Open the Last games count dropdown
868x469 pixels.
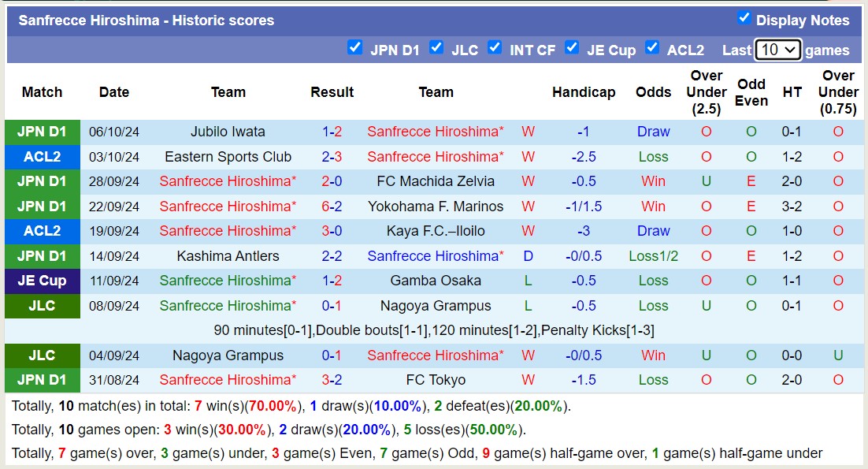(777, 50)
